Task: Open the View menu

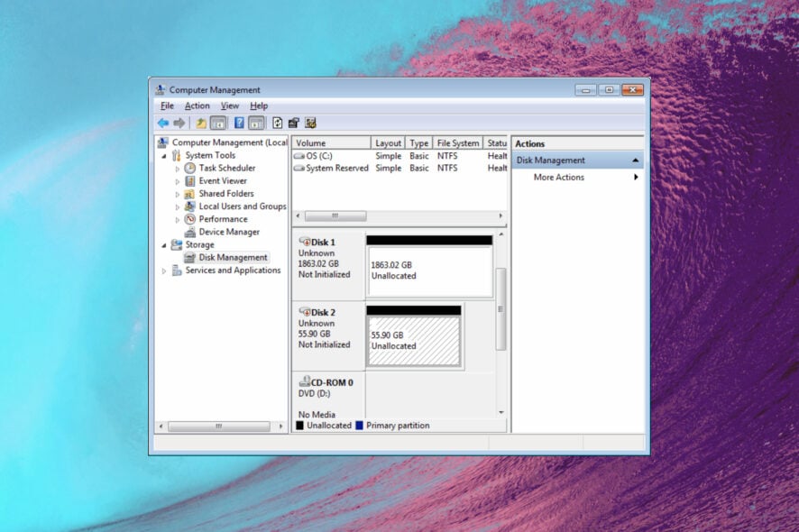Action: (229, 105)
